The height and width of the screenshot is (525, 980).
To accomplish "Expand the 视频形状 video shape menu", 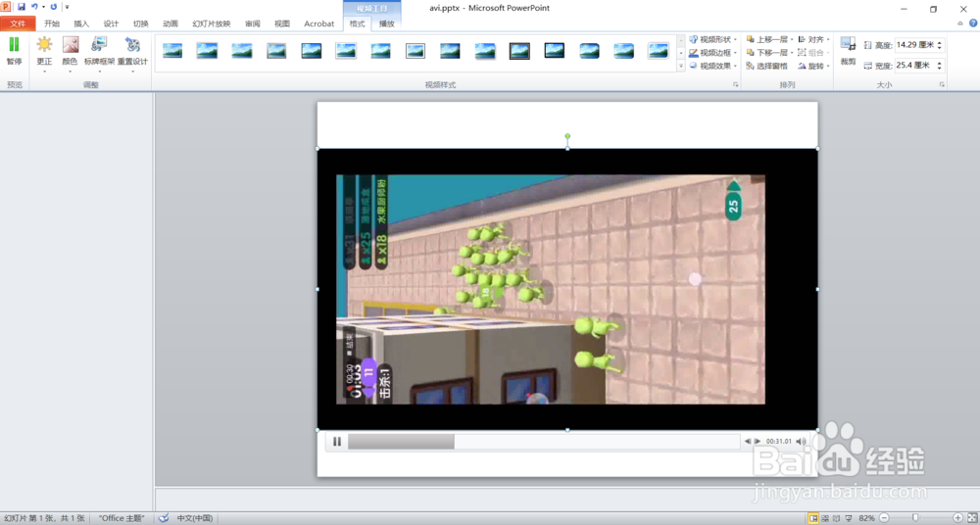I will point(713,39).
